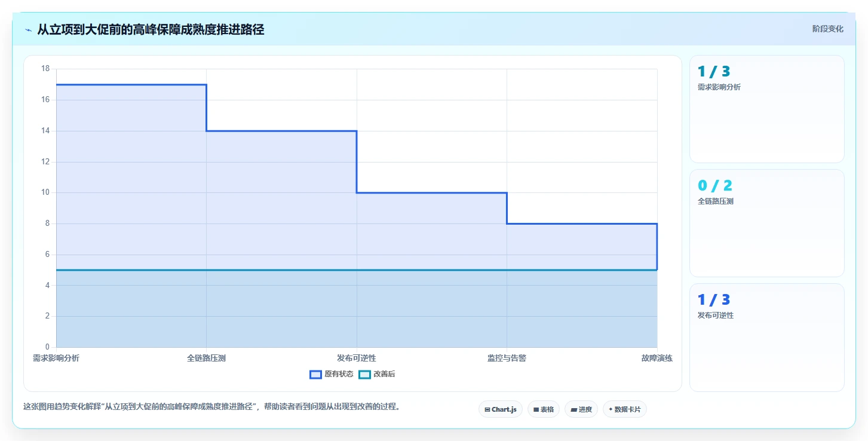Click the 改善后 legend label
This screenshot has height=441, width=868.
pos(384,375)
